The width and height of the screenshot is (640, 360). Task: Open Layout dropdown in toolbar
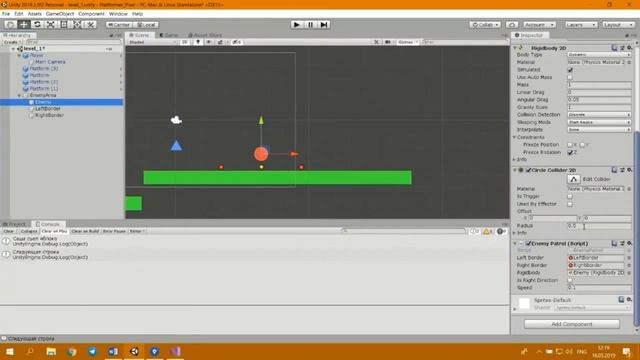click(618, 25)
